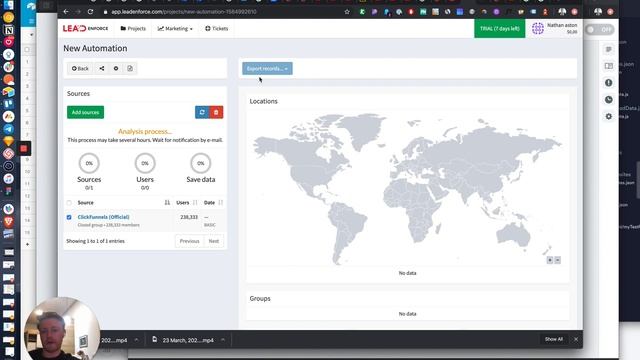Open Brave browser from the dock

[9, 222]
